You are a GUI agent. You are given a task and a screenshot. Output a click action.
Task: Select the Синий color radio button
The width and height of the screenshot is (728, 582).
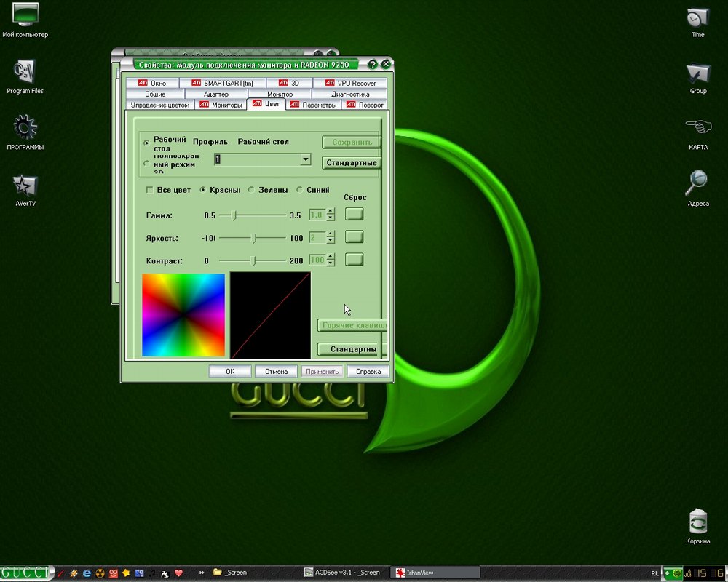[x=299, y=190]
